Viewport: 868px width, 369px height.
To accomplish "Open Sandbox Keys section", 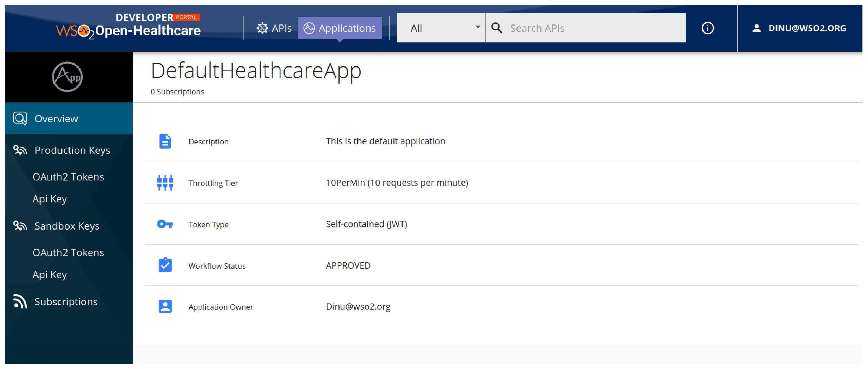I will click(69, 226).
